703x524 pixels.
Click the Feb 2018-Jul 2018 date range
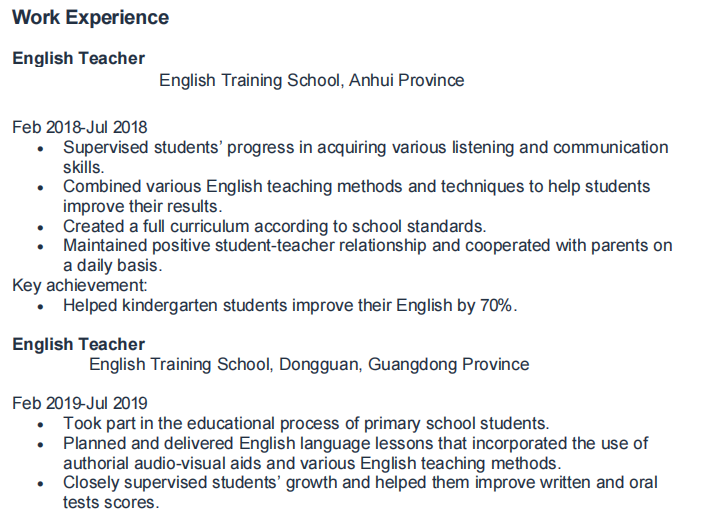[80, 127]
